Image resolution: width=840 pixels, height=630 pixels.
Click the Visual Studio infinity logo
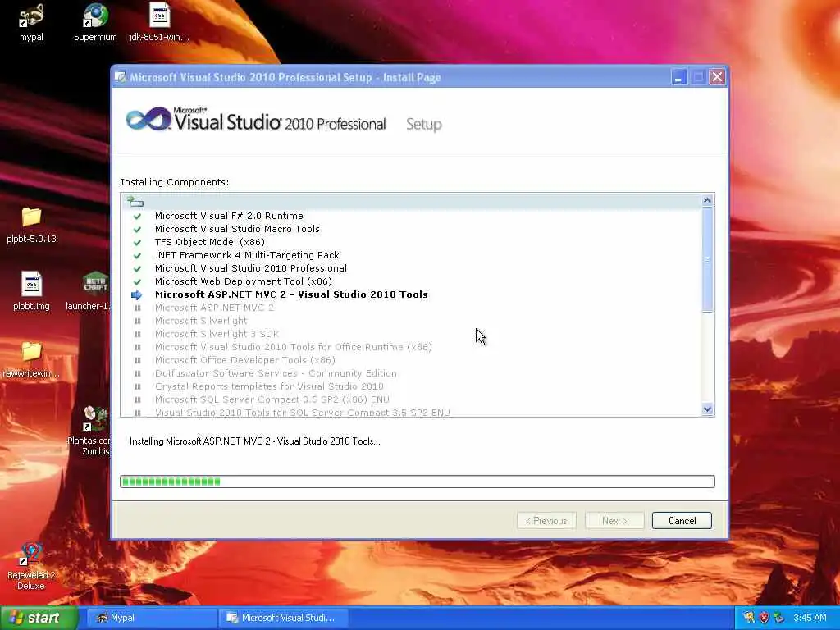click(x=148, y=119)
